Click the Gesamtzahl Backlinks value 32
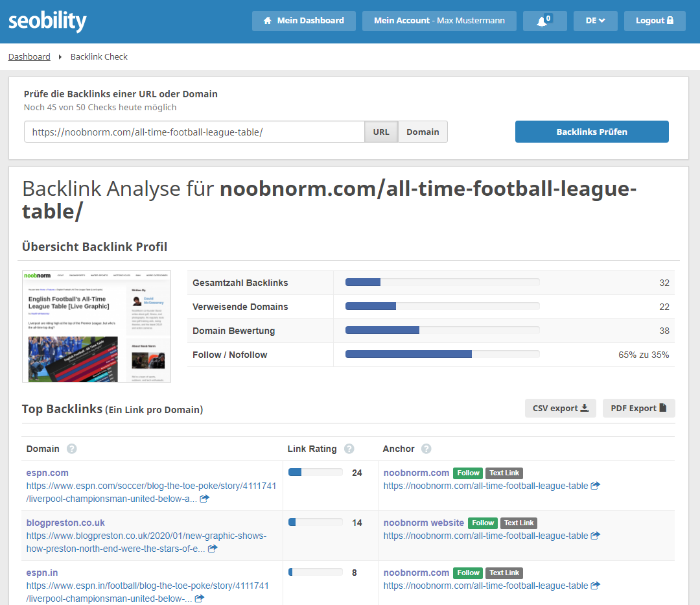The image size is (700, 605). coord(664,283)
